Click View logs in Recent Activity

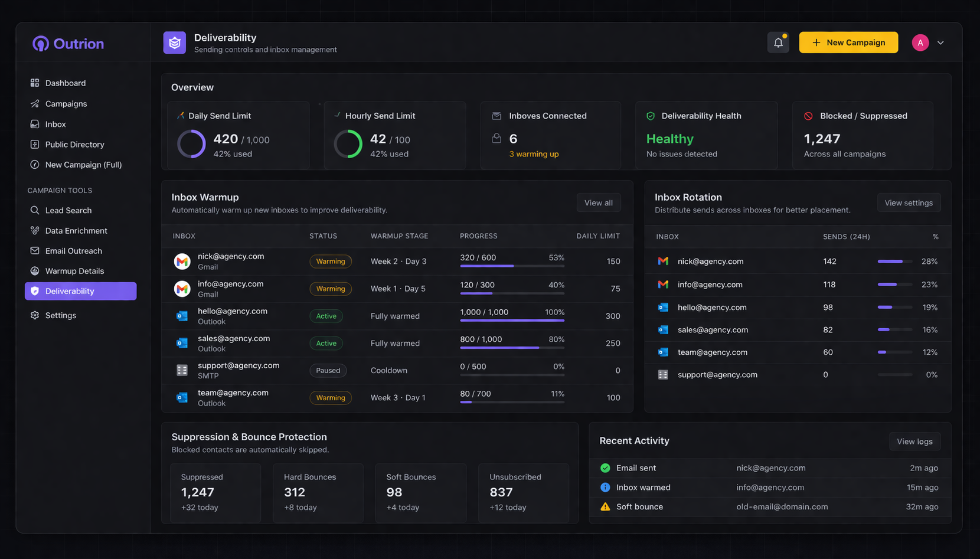coord(914,441)
